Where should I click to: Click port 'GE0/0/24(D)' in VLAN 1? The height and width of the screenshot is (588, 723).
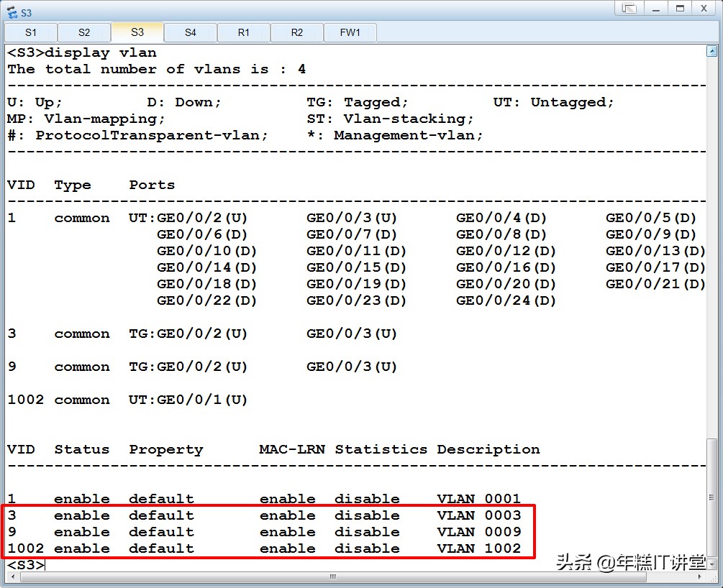(506, 301)
